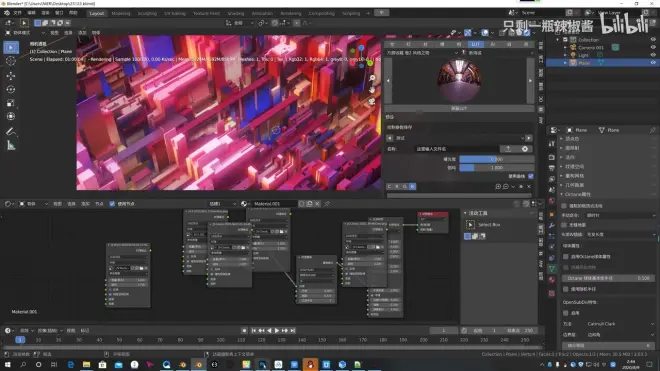
Task: Expand the first collapsed section in data properties
Action: 562,139
